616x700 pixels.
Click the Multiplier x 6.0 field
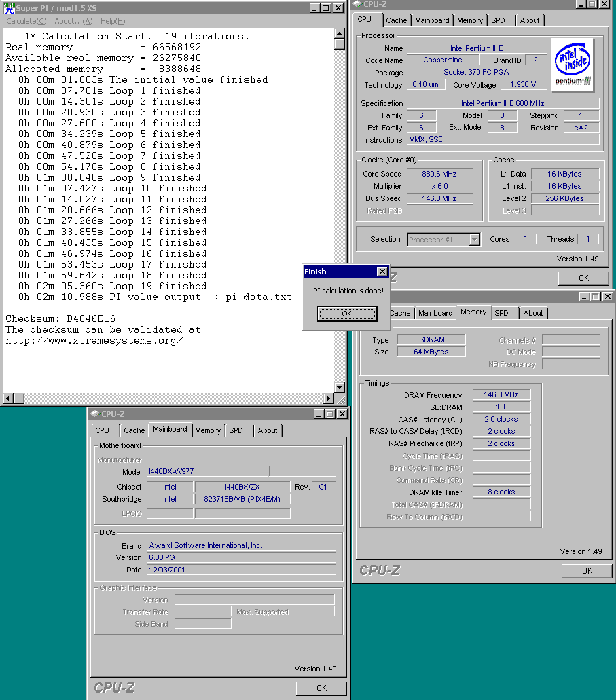click(439, 186)
